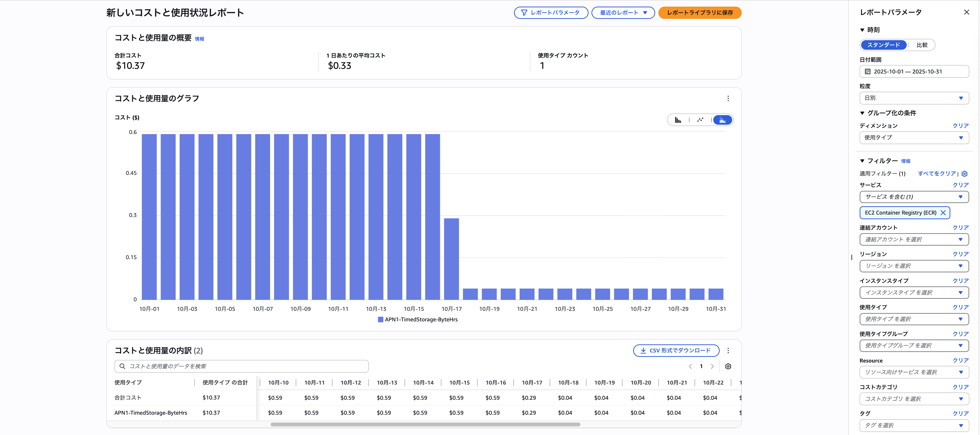Select スタンダード time mode
980x435 pixels.
click(x=883, y=45)
